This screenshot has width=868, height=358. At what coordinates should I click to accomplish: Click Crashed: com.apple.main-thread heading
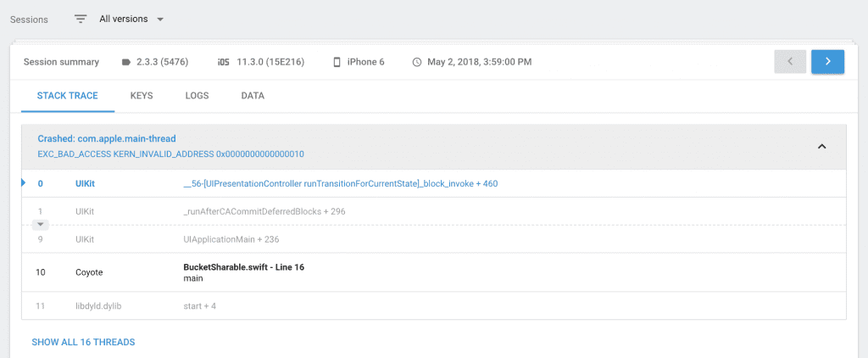107,138
